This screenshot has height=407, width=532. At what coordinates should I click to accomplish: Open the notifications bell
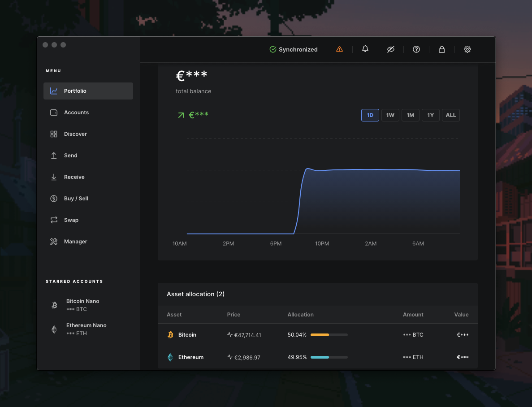[x=365, y=49]
